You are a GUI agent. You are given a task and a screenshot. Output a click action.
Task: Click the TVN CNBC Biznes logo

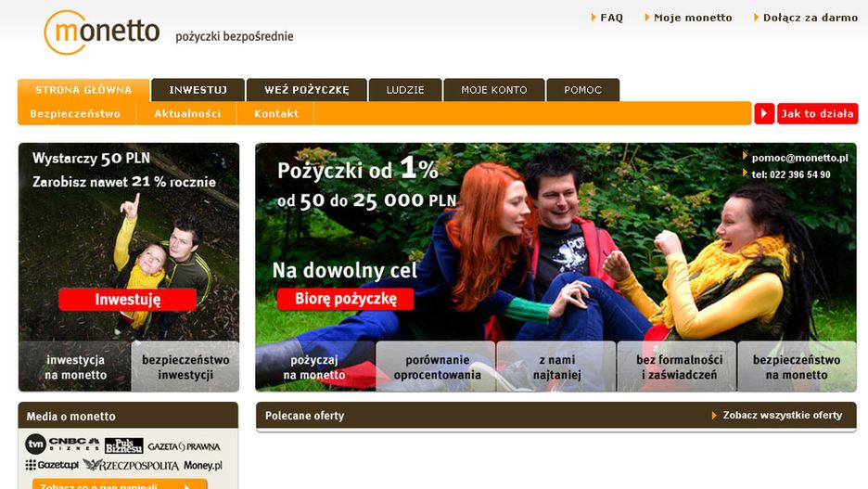click(x=62, y=444)
